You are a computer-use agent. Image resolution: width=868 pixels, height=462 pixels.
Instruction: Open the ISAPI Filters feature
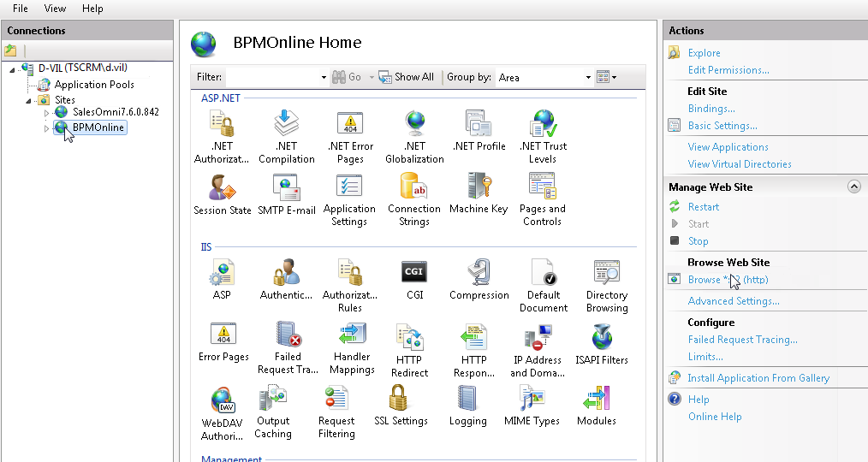click(602, 344)
